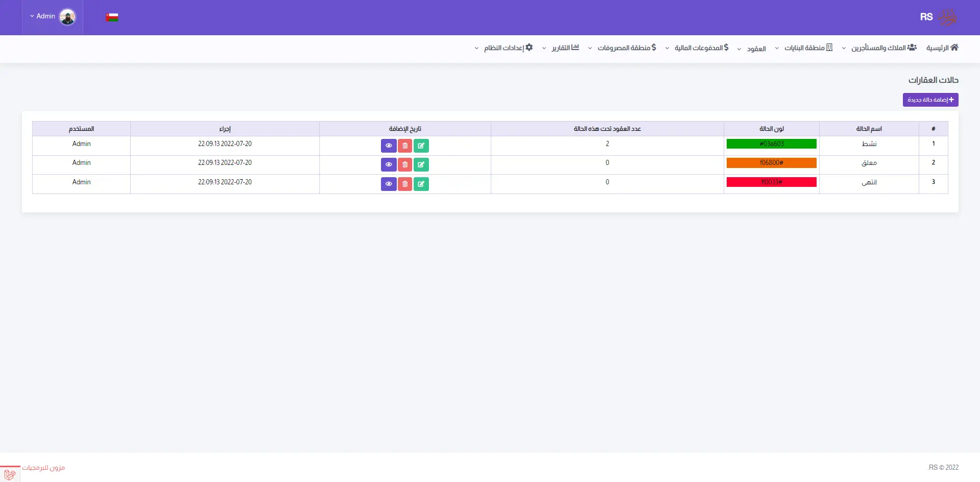
Task: Click the eye view icon for نشط row
Action: tap(389, 146)
